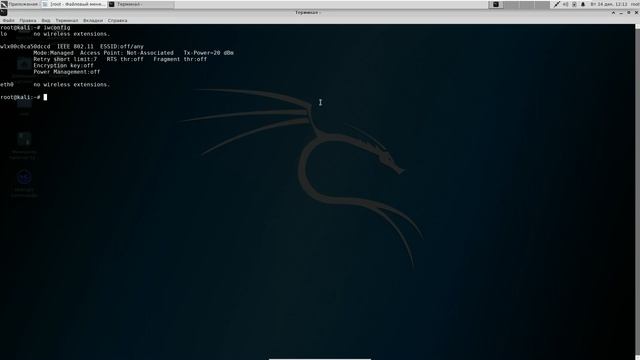Screen dimensions: 640x360
Task: Click the text Fragment thr:off
Action: (180, 59)
